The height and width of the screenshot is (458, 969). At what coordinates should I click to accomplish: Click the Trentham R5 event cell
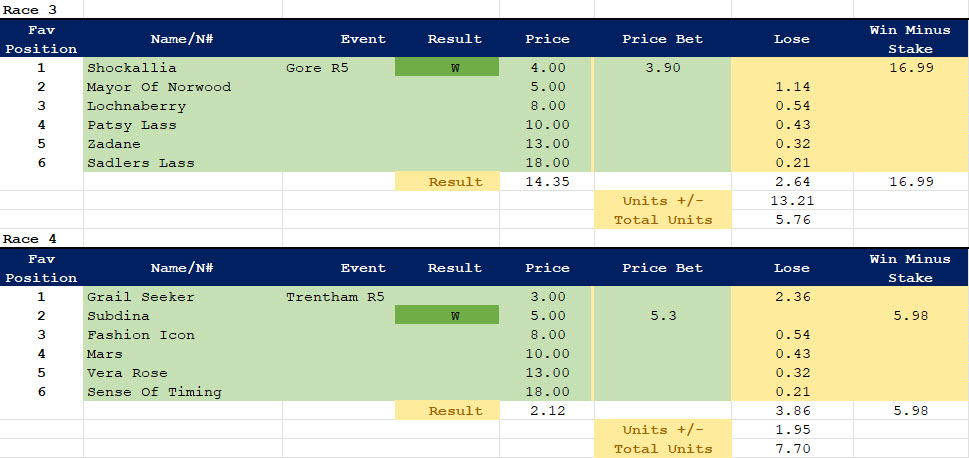click(335, 297)
